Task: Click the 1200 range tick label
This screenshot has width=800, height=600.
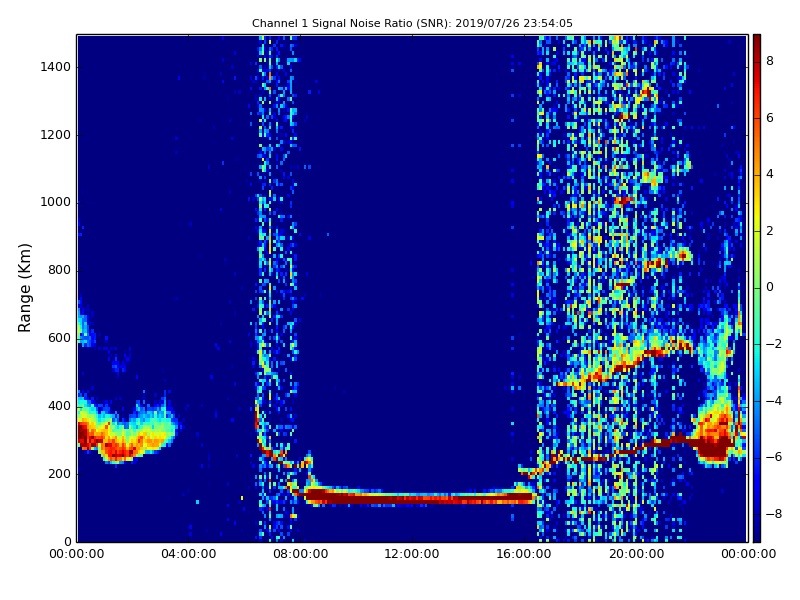Action: (56, 135)
